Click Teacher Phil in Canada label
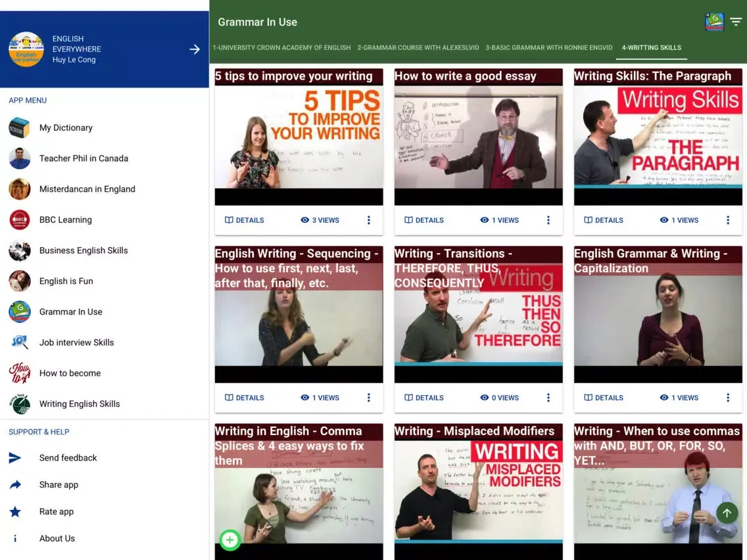Screen dimensions: 747x560 84,158
